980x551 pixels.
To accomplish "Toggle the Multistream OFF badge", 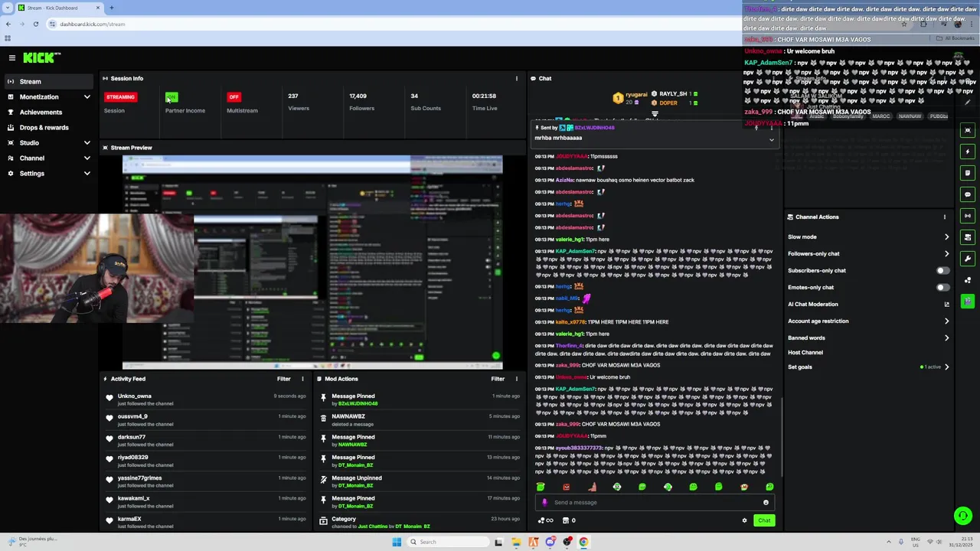I will click(234, 97).
